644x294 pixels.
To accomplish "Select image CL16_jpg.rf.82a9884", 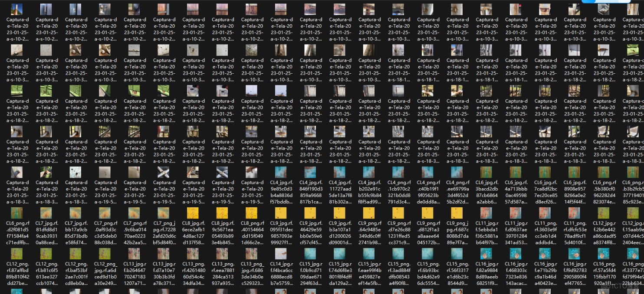I will [486, 254].
